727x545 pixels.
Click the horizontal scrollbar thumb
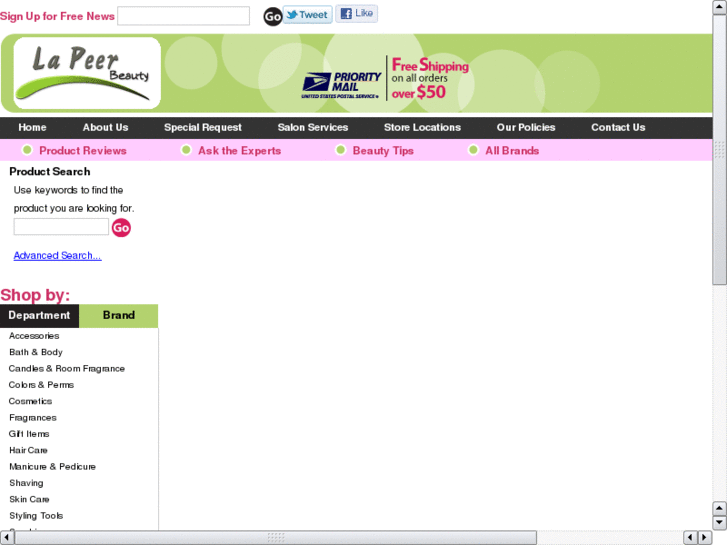point(275,538)
